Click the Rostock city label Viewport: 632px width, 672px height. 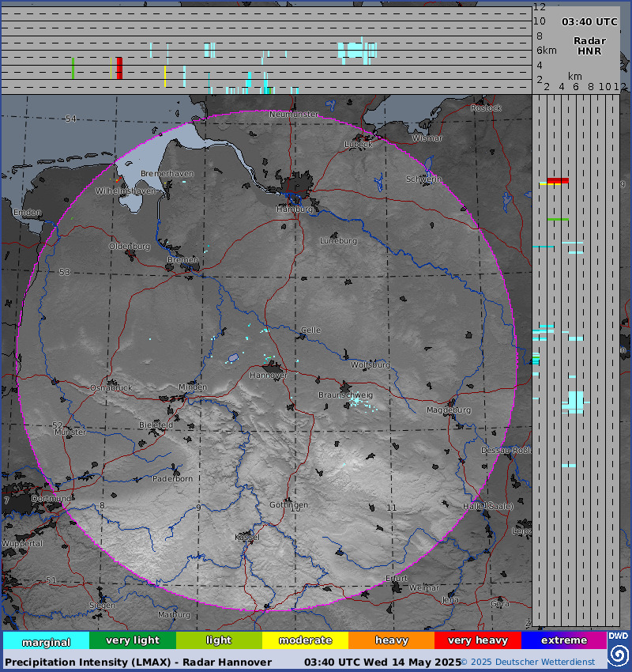[486, 108]
